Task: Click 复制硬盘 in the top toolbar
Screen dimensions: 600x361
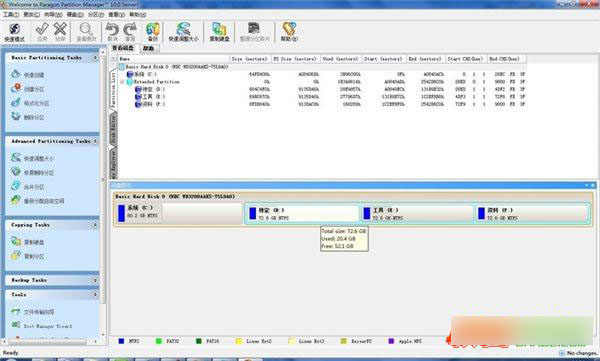Action: click(219, 32)
